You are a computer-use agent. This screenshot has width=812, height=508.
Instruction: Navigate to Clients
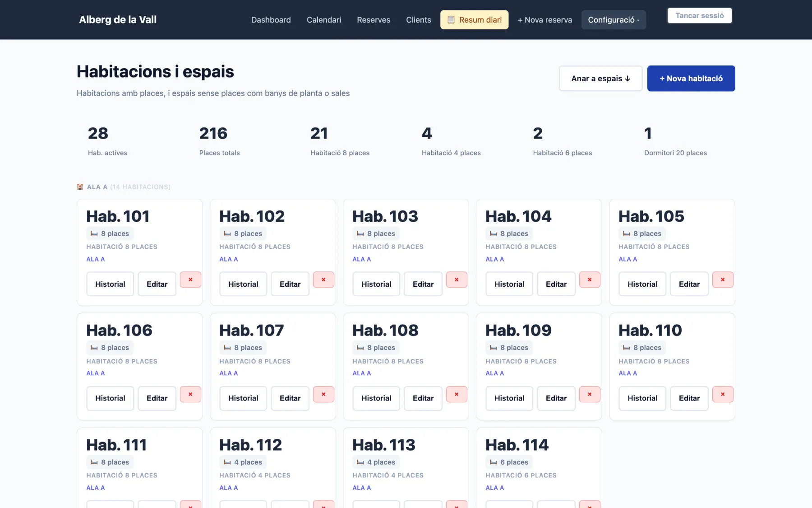(419, 20)
